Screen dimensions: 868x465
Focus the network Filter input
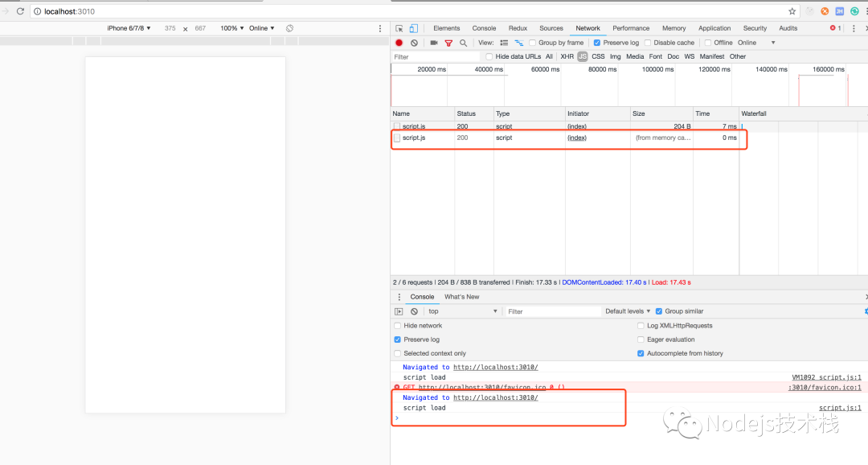click(436, 57)
